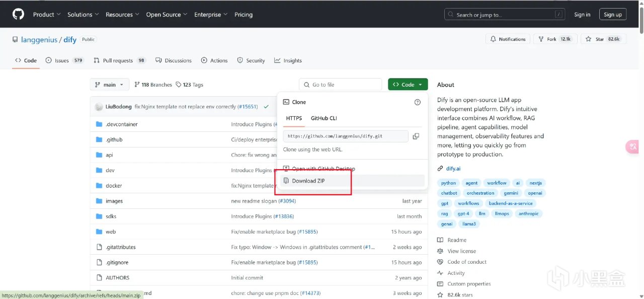Image resolution: width=644 pixels, height=299 pixels.
Task: Click the docker folder icon
Action: (99, 186)
